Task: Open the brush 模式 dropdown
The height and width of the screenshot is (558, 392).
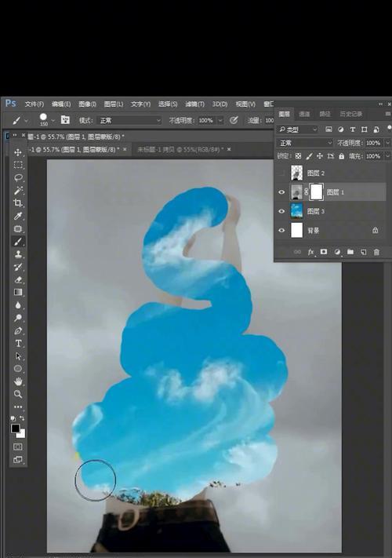Action: (129, 121)
